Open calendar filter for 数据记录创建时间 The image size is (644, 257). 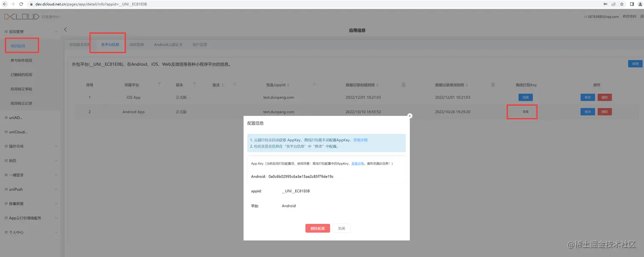pos(403,85)
